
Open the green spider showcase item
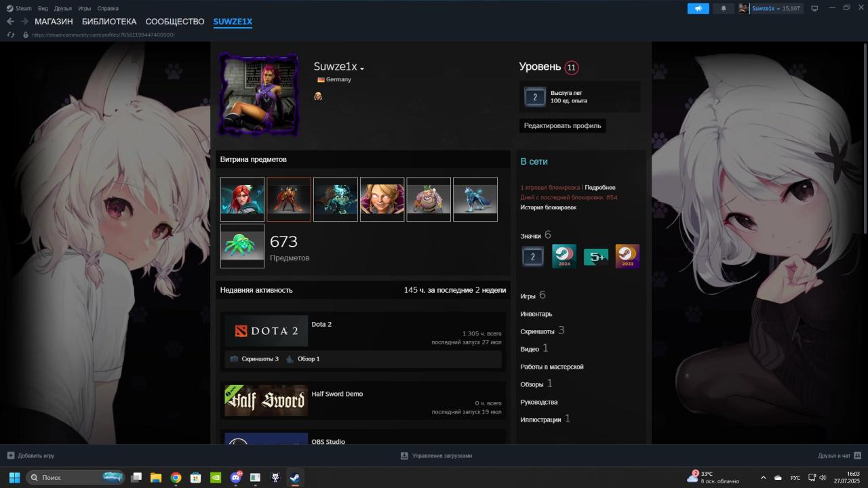242,246
